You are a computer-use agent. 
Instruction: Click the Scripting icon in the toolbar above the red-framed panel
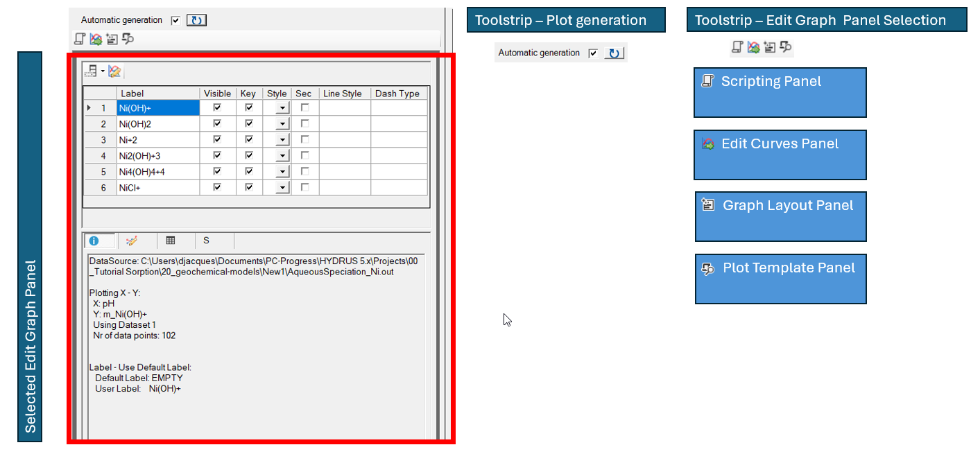(80, 40)
